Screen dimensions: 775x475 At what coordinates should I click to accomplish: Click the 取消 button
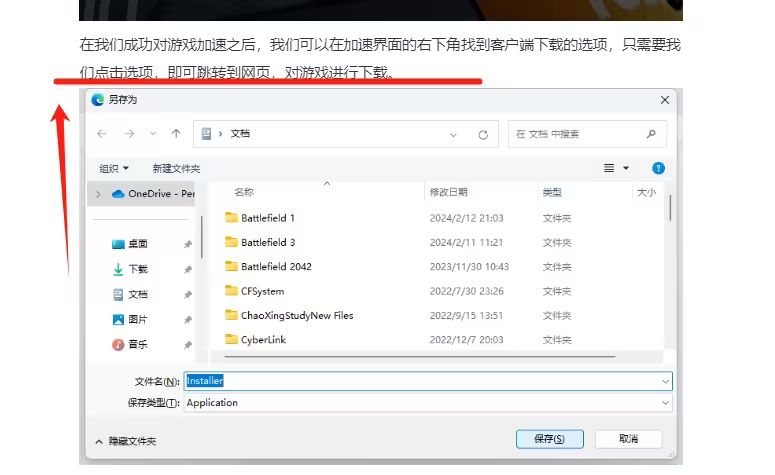629,439
